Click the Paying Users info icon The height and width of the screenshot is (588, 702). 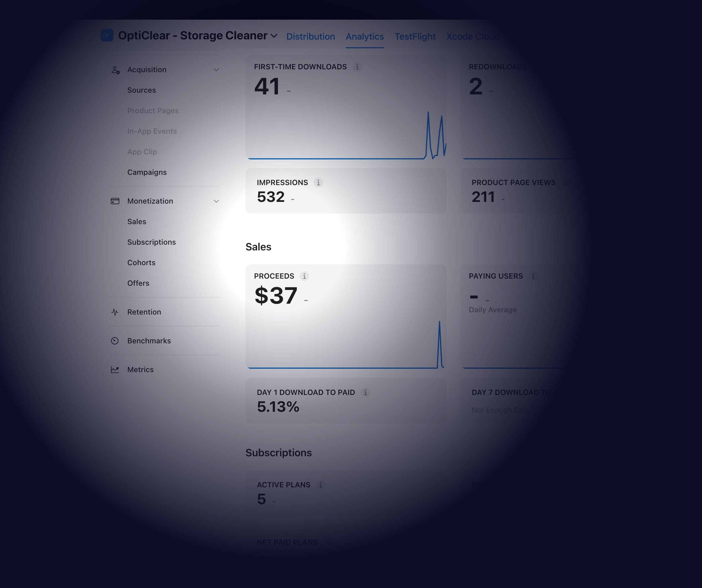click(x=533, y=276)
